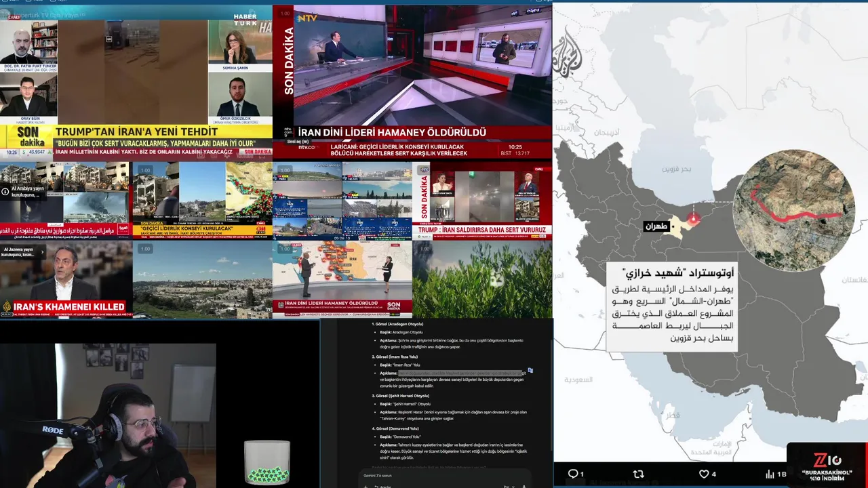This screenshot has width=868, height=488.
Task: Select tile reading TRUMP: İRAN SALDIRIRSA
Action: point(482,201)
